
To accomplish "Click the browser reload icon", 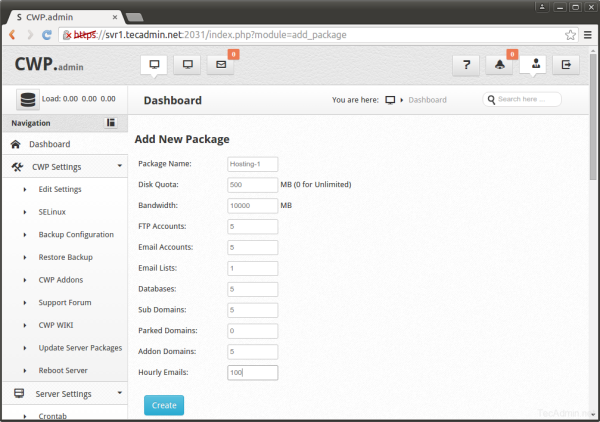I will click(x=47, y=34).
